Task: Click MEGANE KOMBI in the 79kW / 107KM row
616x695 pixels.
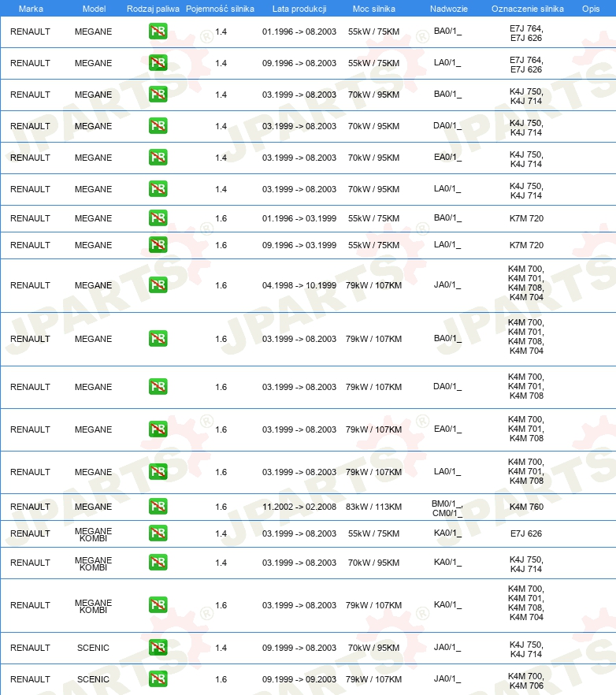Action: point(93,607)
